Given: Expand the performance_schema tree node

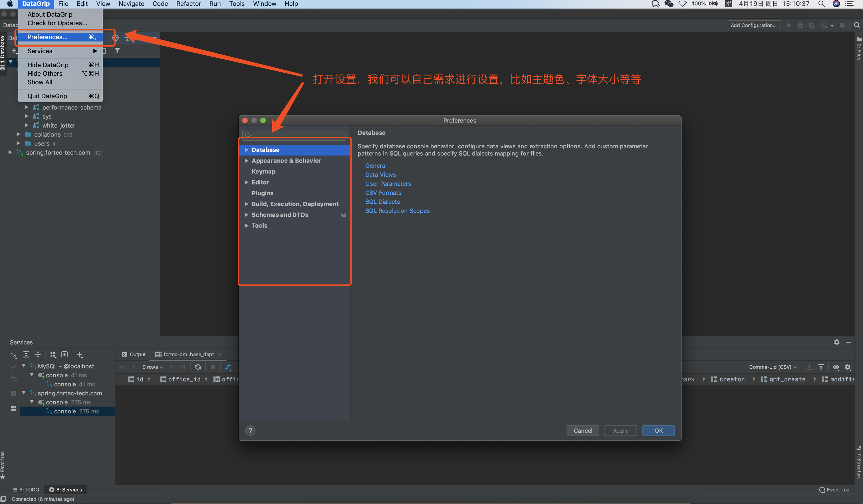Looking at the screenshot, I should (26, 107).
